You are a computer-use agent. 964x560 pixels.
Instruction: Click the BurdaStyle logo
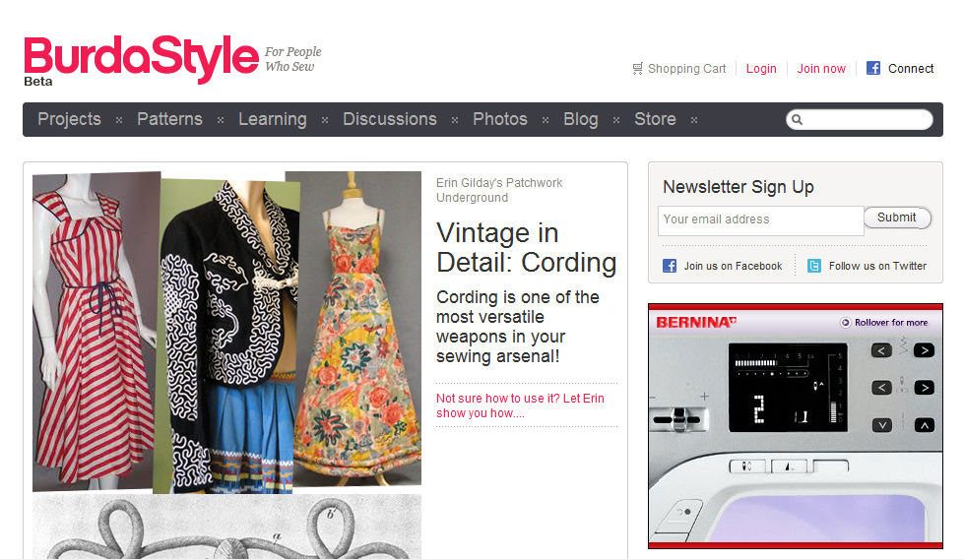pyautogui.click(x=142, y=59)
